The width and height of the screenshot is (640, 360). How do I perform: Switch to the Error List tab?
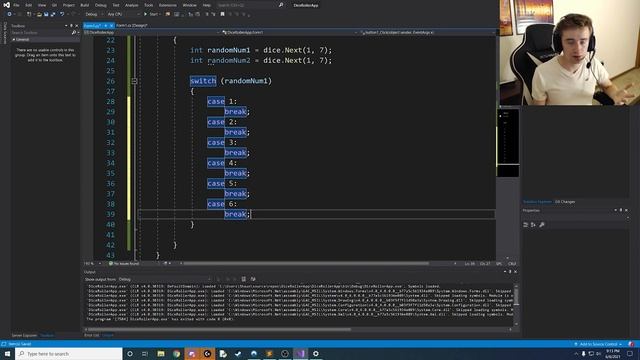click(91, 335)
